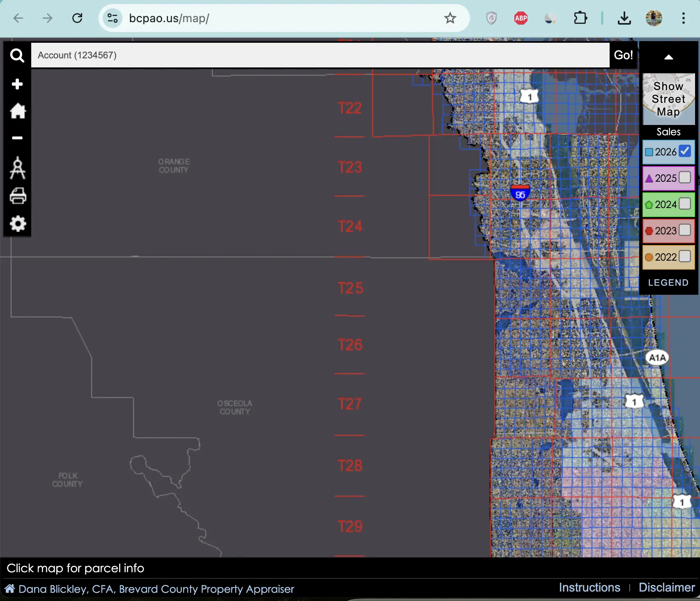Zoom in on the map
Image resolution: width=700 pixels, height=601 pixels.
coord(17,83)
